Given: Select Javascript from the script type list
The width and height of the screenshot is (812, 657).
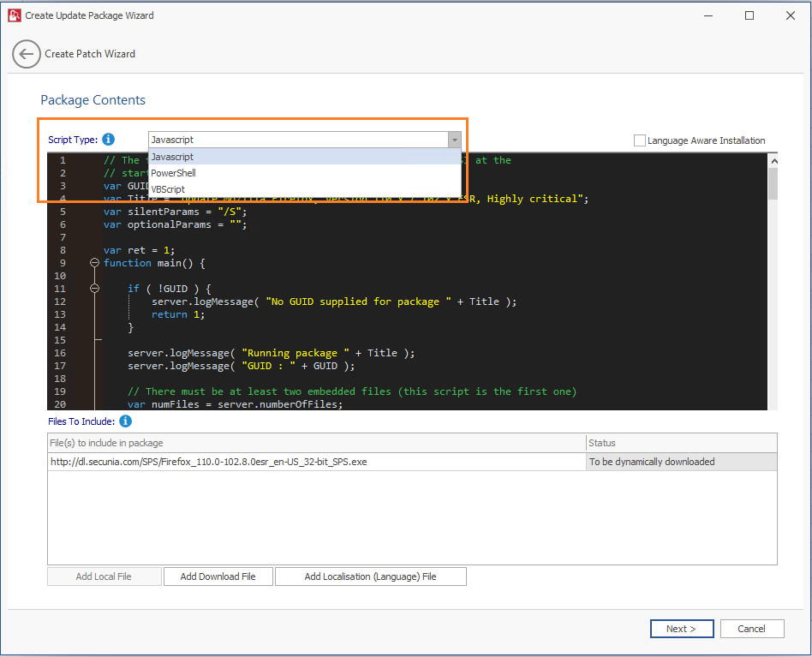Looking at the screenshot, I should click(x=305, y=157).
